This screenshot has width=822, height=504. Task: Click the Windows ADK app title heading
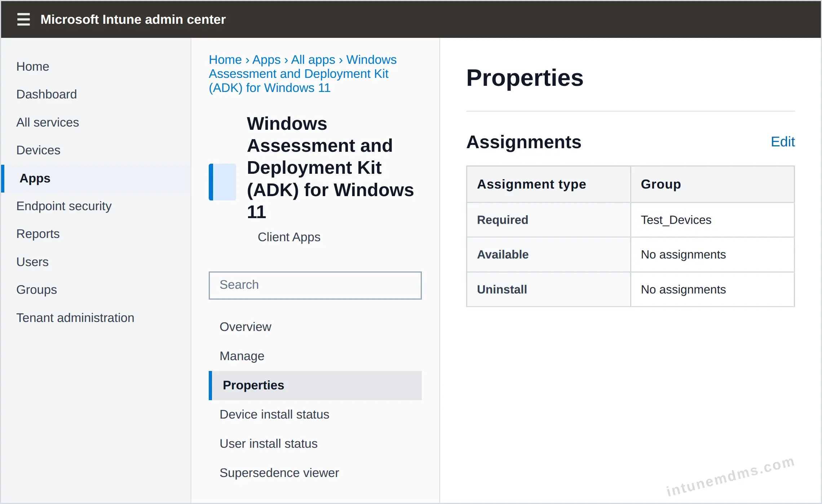[330, 168]
